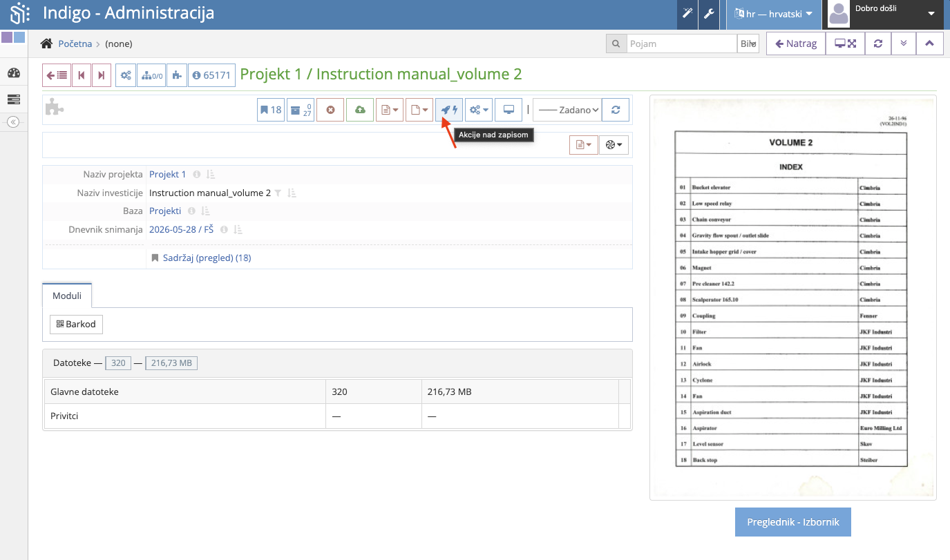Click the blue puzzle piece button
This screenshot has height=560, width=950.
point(177,75)
